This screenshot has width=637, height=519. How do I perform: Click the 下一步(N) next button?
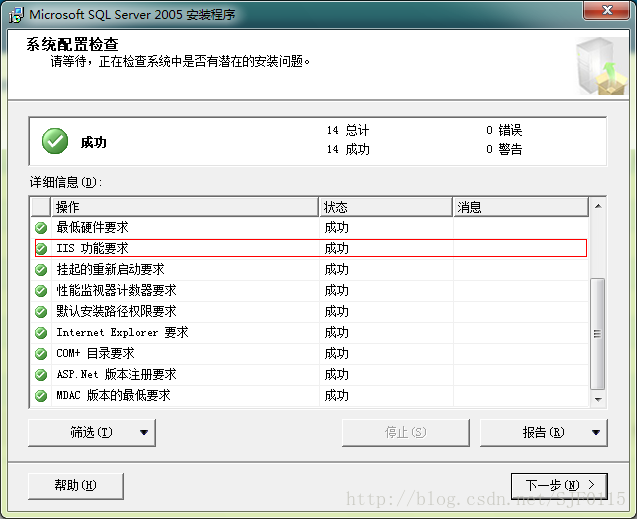coord(559,485)
